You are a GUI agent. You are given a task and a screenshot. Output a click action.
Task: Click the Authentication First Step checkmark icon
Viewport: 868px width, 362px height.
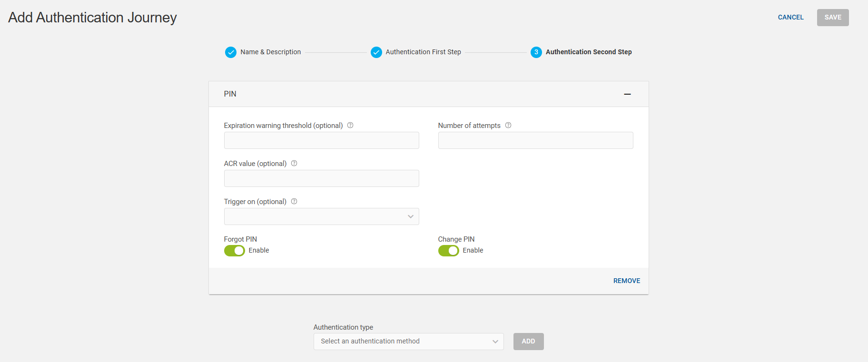tap(376, 52)
